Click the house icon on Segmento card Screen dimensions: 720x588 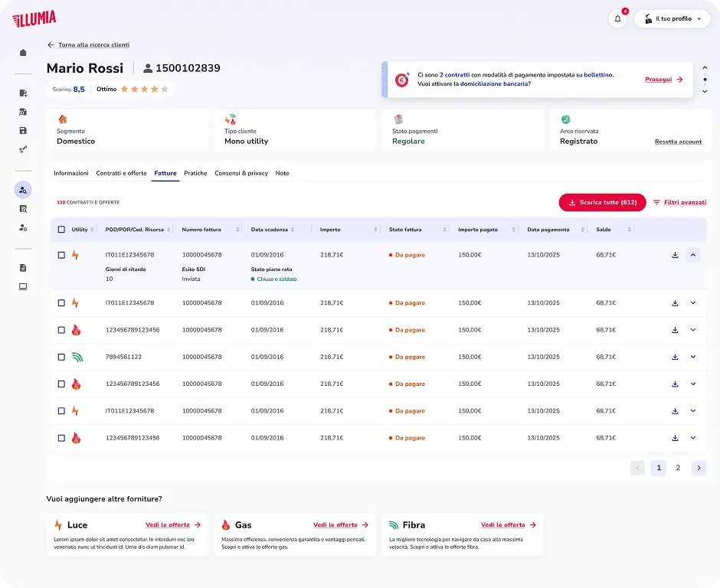pyautogui.click(x=63, y=119)
